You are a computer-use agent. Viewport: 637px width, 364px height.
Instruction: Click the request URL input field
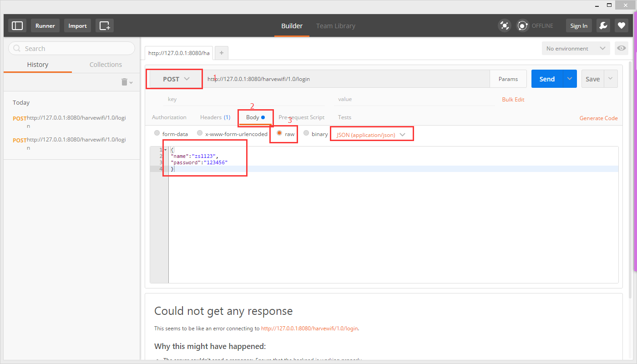[x=346, y=79]
